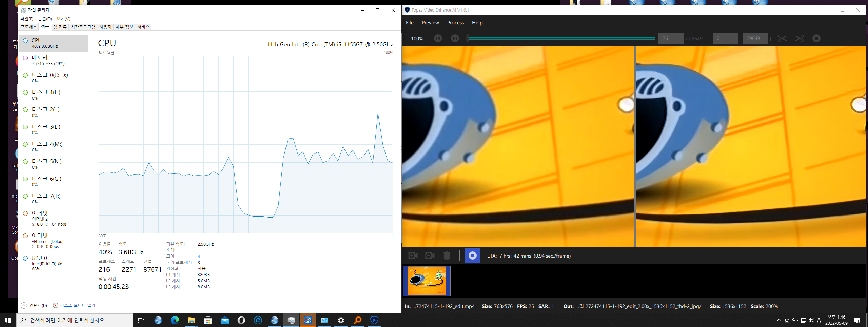This screenshot has width=868, height=327.
Task: Open Task View from taskbar
Action: click(141, 320)
